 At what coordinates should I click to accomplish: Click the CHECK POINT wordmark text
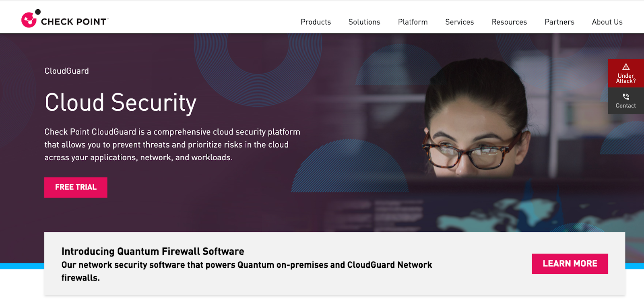[x=74, y=22]
